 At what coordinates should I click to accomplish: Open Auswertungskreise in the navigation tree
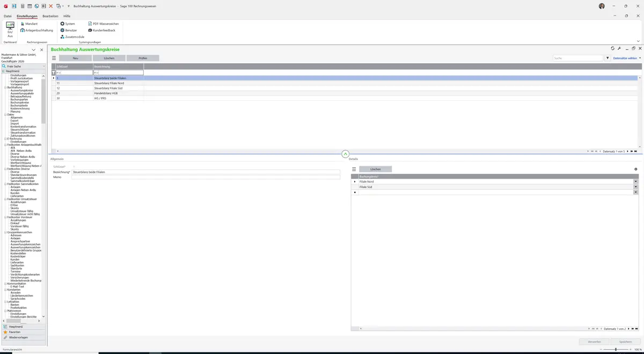pyautogui.click(x=21, y=90)
